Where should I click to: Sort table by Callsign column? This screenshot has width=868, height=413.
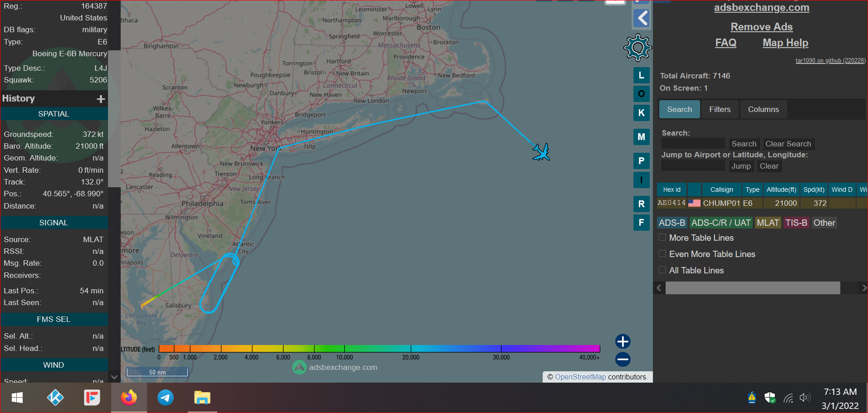point(721,189)
